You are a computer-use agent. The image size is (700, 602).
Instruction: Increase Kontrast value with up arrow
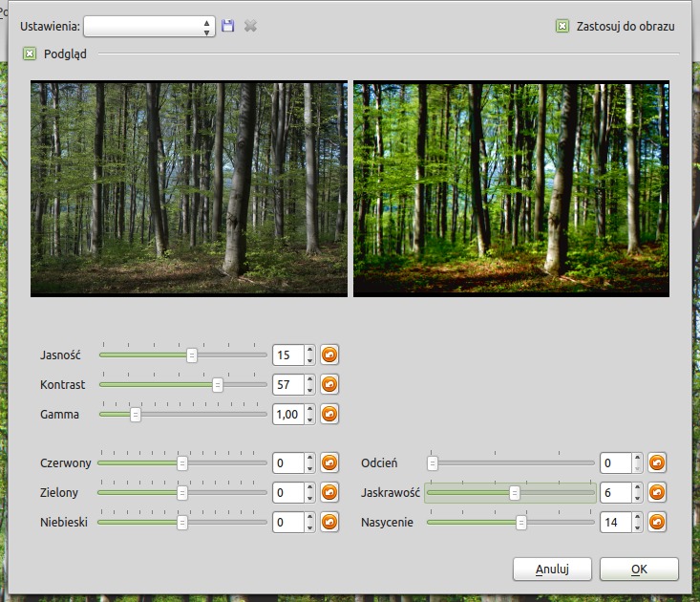(x=309, y=379)
